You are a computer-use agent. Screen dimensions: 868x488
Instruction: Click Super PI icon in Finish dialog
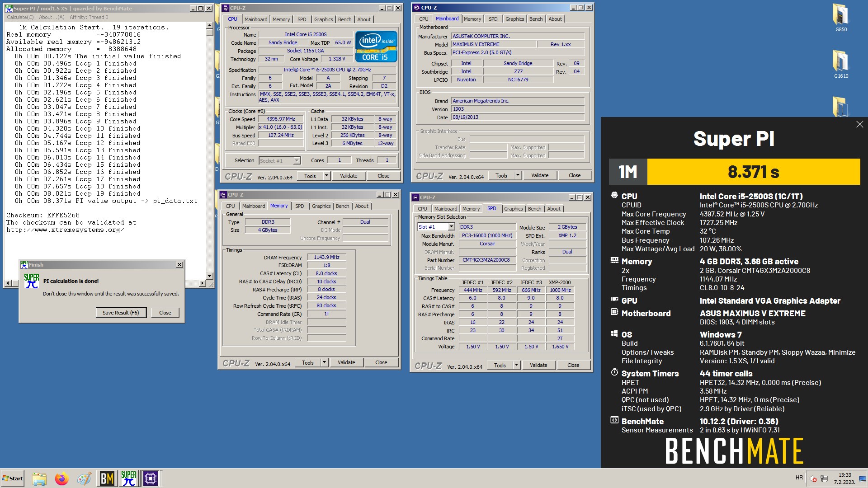[x=32, y=281]
